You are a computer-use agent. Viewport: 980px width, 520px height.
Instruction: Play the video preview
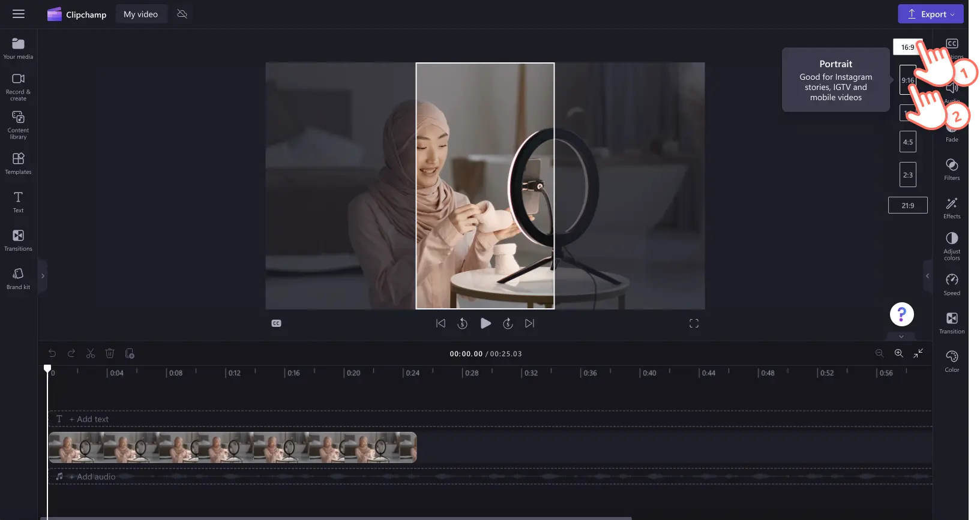[485, 323]
